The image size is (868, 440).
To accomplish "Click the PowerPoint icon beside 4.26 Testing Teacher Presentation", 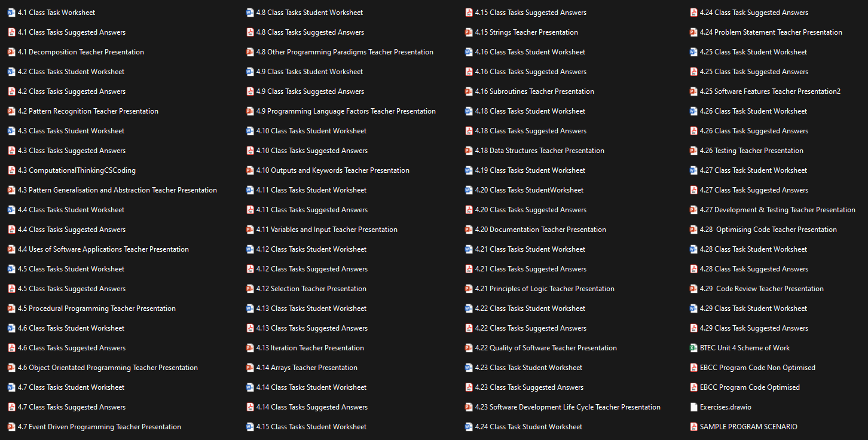I will point(693,150).
